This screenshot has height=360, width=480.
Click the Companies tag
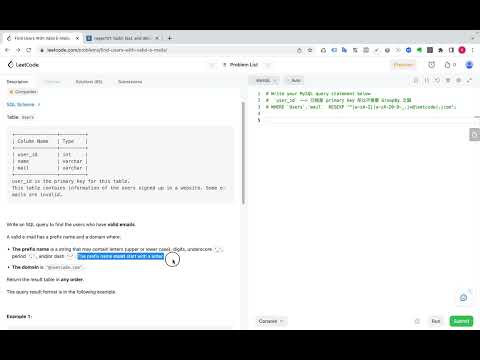point(23,92)
